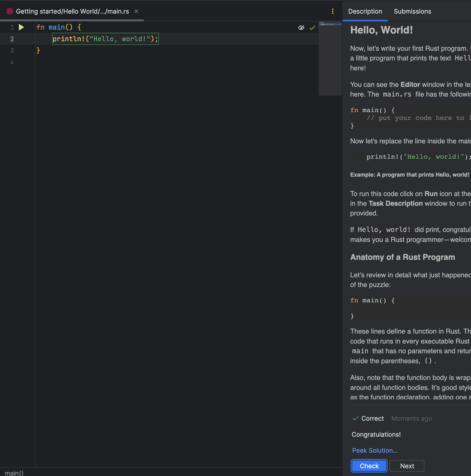The height and width of the screenshot is (476, 471).
Task: Click line number 2 in gutter
Action: click(x=12, y=39)
